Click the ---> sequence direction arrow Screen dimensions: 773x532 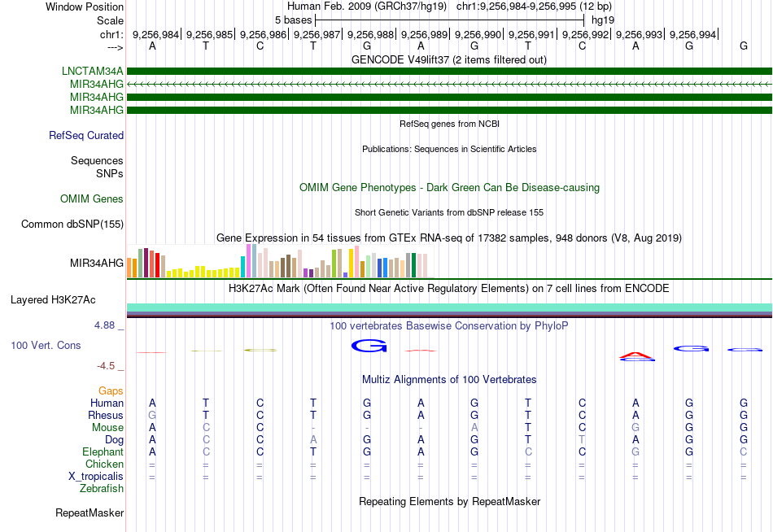pyautogui.click(x=116, y=47)
